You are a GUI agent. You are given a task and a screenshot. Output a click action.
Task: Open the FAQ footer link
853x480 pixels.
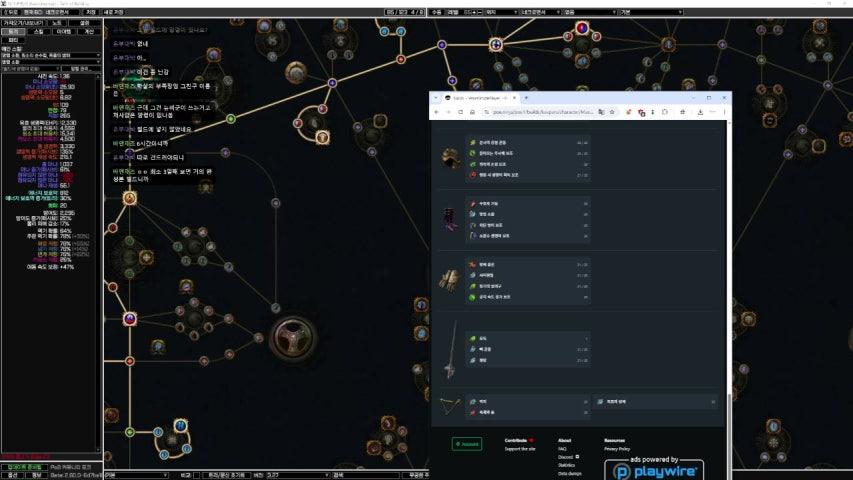coord(562,449)
